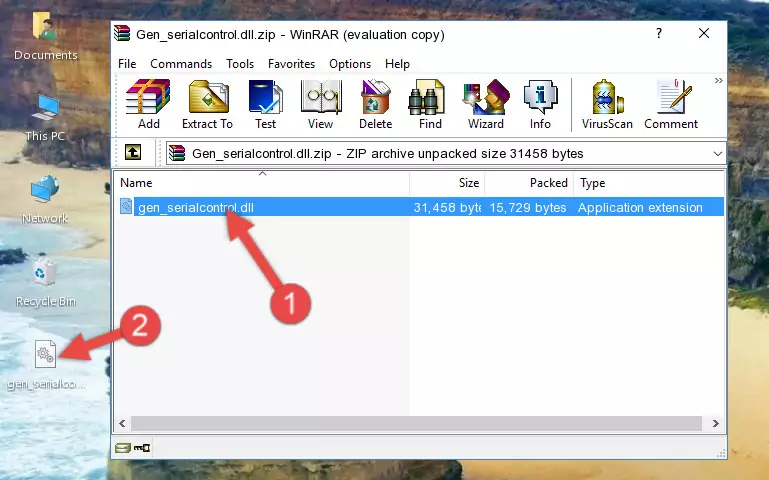Select the Network desktop icon
The width and height of the screenshot is (769, 480).
[x=45, y=200]
